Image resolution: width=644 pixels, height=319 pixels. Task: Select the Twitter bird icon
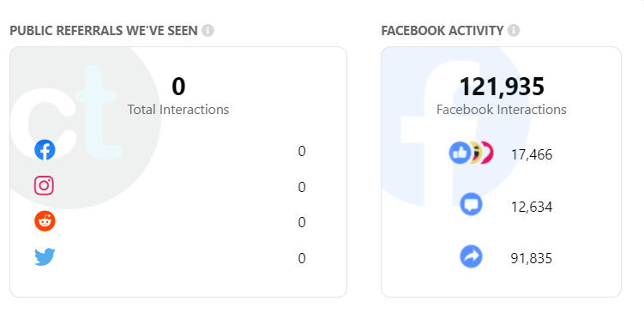45,257
